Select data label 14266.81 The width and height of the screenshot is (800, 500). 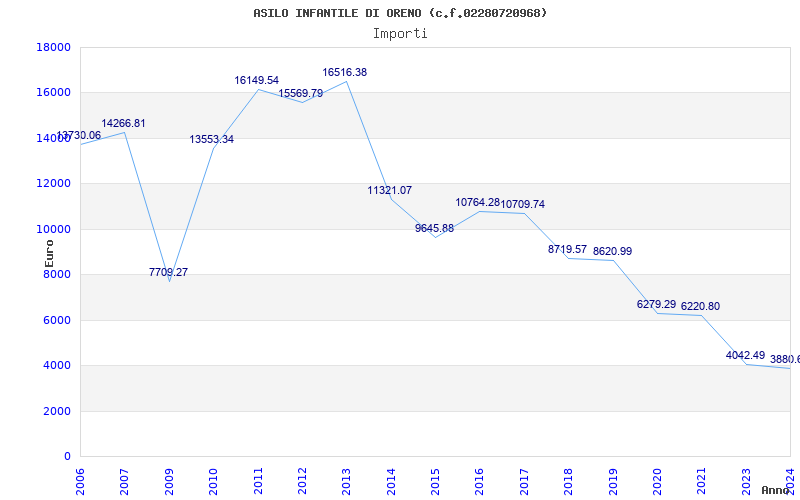click(123, 123)
